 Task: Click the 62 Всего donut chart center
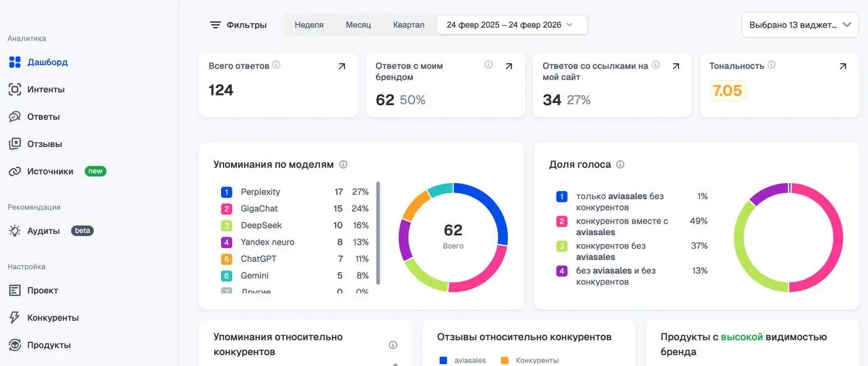tap(453, 236)
